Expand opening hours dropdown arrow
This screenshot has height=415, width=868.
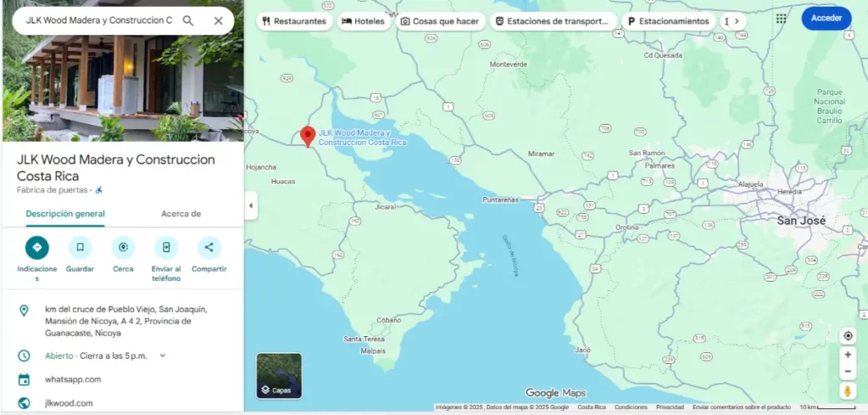pos(163,356)
